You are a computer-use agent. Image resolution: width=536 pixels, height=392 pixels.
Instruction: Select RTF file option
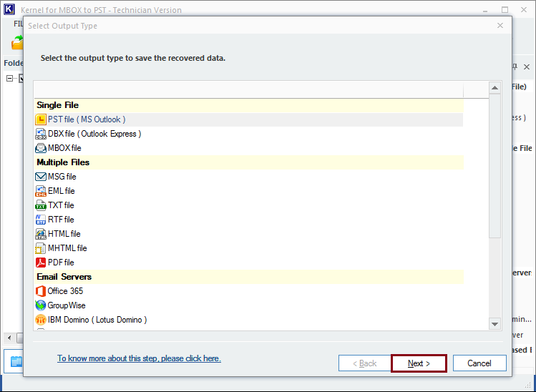(249, 220)
